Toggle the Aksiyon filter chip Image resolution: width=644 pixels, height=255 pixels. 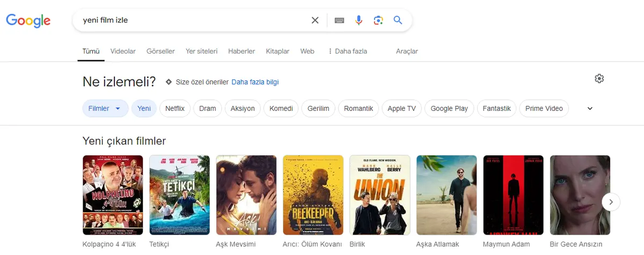(x=243, y=108)
